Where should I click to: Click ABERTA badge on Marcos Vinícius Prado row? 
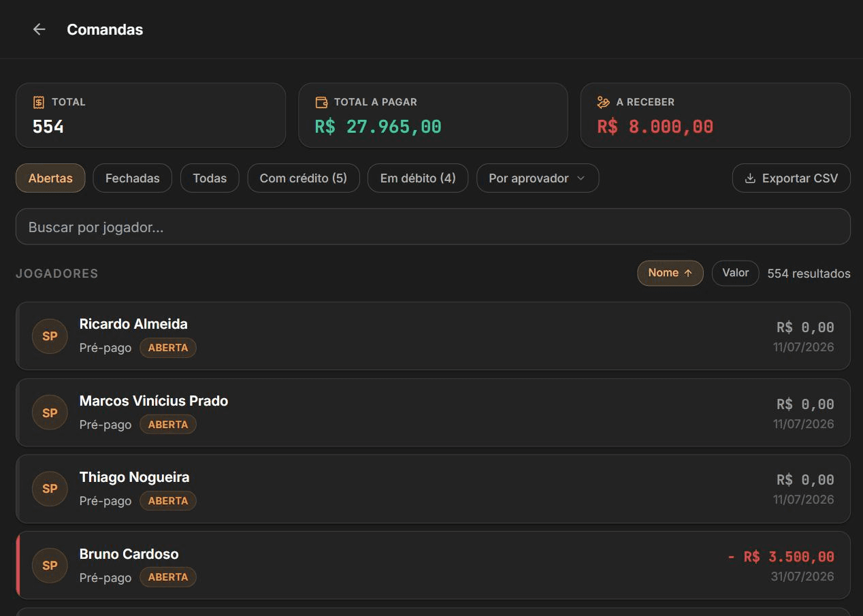click(x=168, y=425)
